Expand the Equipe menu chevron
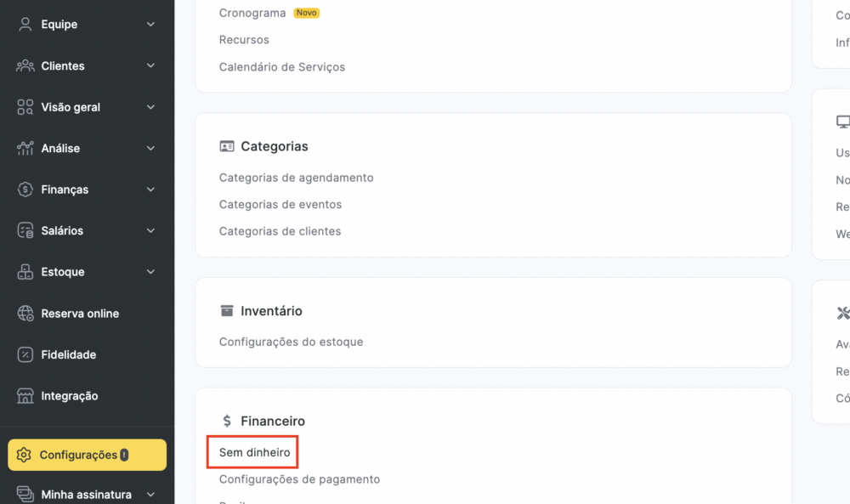 point(150,25)
